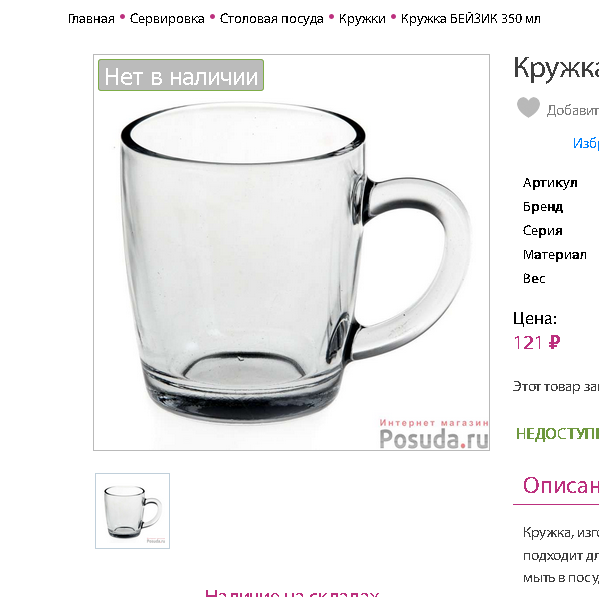The width and height of the screenshot is (599, 597).
Task: Click the Кружка product title heading
Action: pos(556,68)
